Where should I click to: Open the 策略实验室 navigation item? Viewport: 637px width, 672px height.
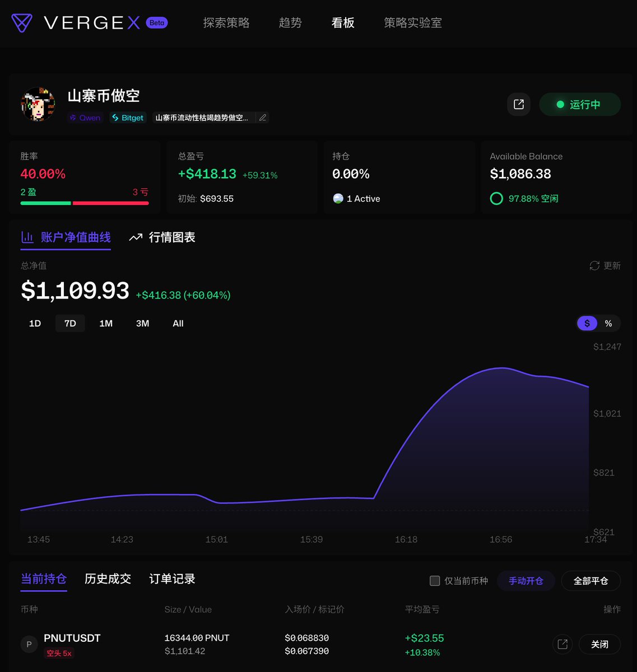coord(413,23)
